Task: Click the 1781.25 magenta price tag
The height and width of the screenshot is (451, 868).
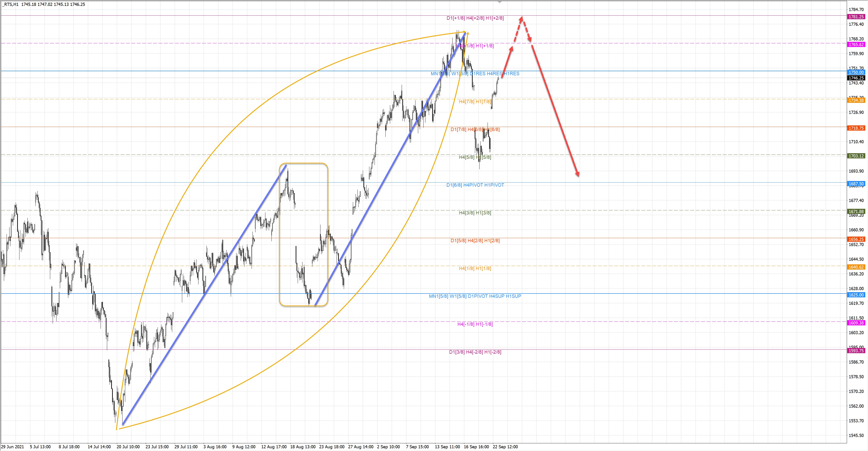Action: (856, 17)
